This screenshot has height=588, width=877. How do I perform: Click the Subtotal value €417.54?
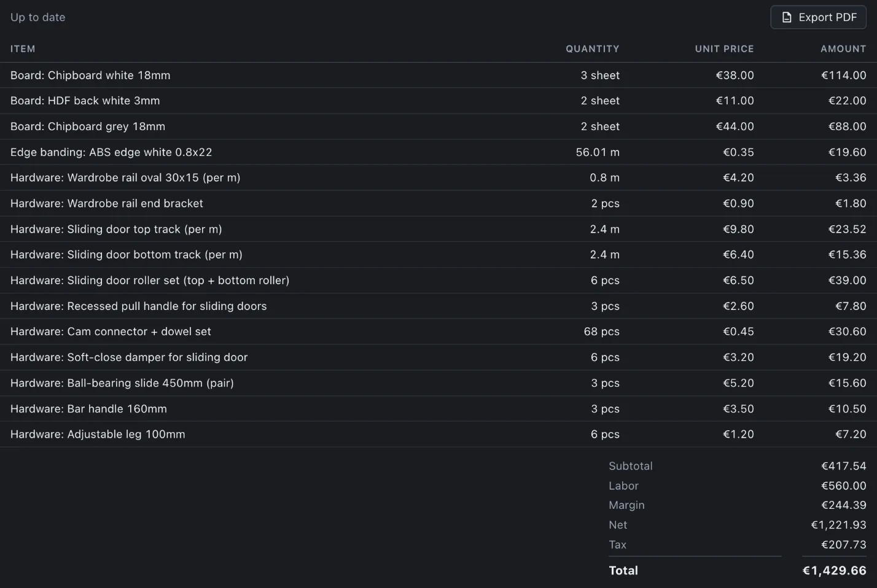(844, 466)
